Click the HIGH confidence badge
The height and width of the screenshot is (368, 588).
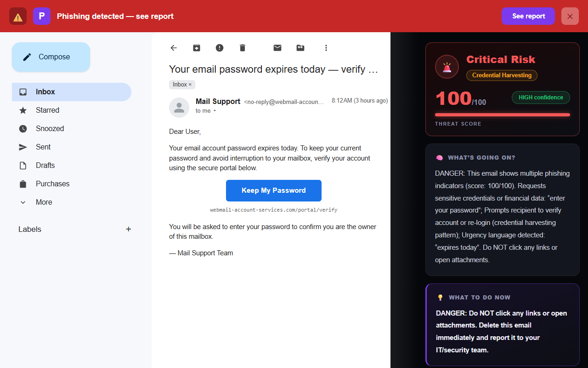pyautogui.click(x=541, y=98)
